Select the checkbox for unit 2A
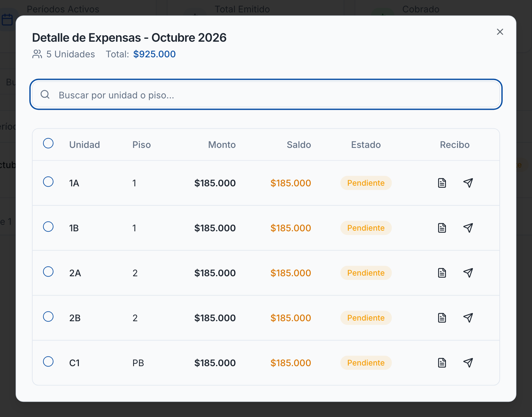Screen dimensions: 532x417 tap(48, 272)
